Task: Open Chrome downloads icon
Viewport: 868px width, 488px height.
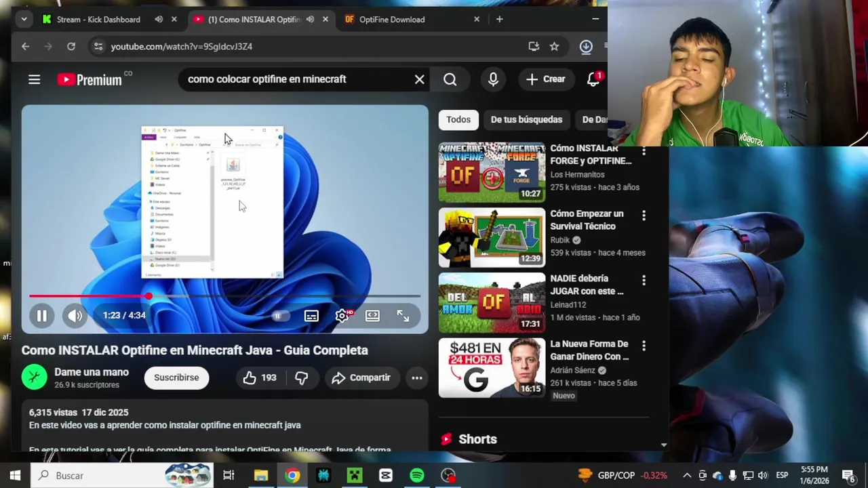Action: tap(586, 46)
